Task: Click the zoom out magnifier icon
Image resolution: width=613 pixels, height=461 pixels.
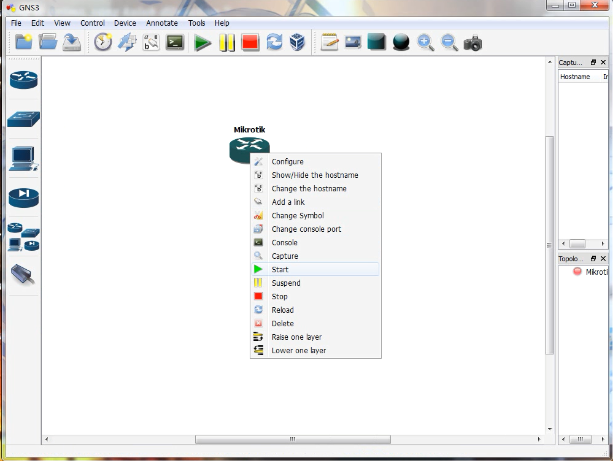Action: click(449, 43)
